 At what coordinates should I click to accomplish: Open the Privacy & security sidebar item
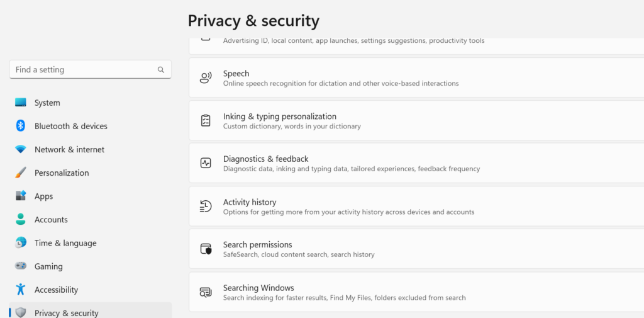66,312
